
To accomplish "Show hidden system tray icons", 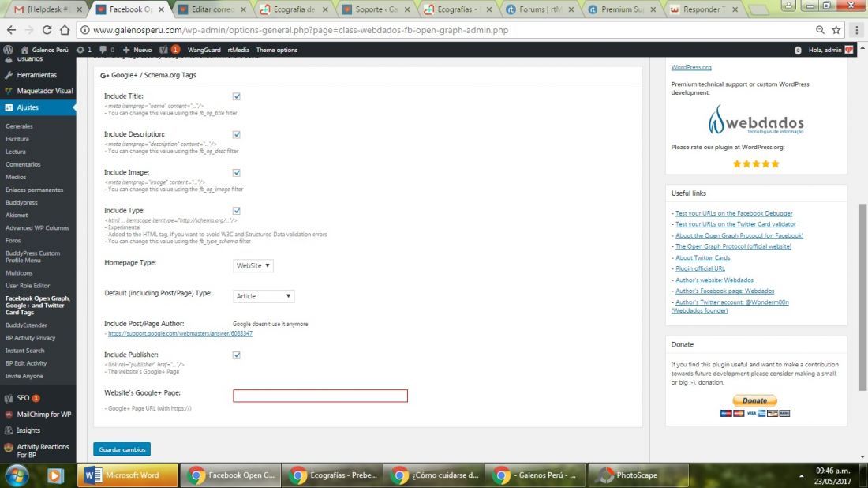I will 801,476.
